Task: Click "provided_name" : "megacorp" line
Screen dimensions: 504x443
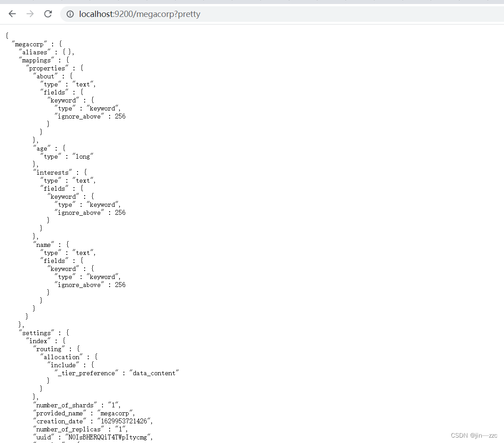Action: point(84,414)
